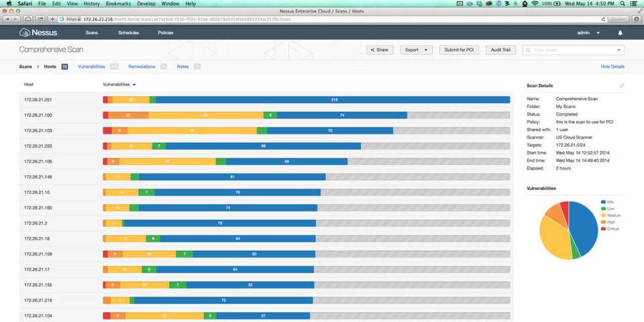
Task: Open the iCloud Tabs button
Action: [28, 19]
